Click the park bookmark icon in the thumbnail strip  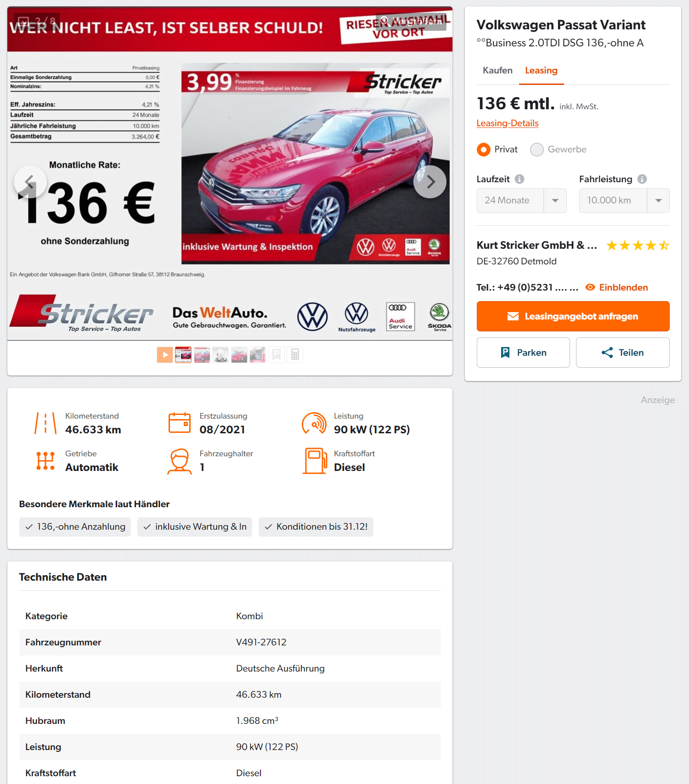tap(277, 355)
